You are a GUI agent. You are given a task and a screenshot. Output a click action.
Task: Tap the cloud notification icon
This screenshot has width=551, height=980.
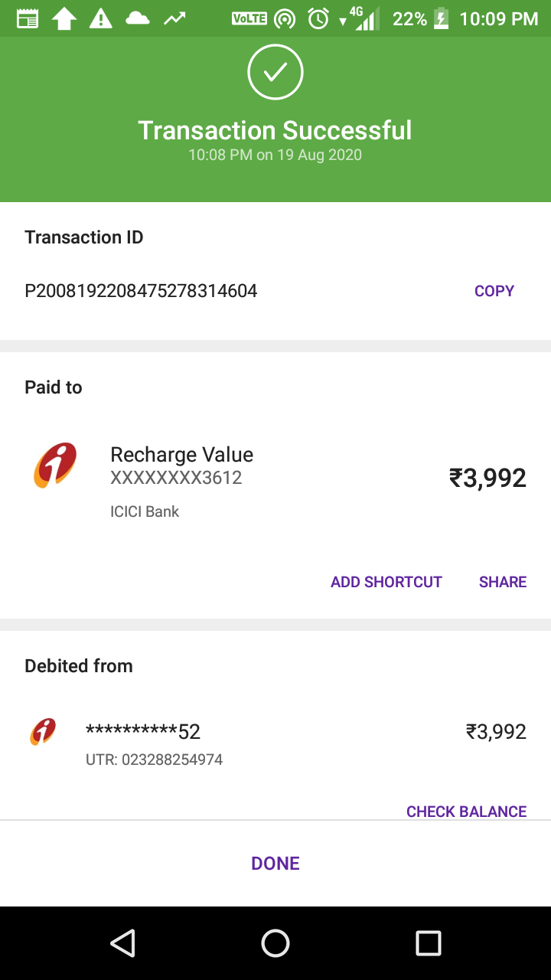(138, 18)
